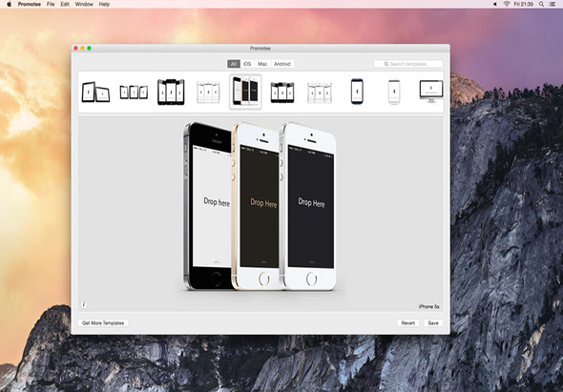The height and width of the screenshot is (392, 563).
Task: Filter templates by Android
Action: [x=282, y=64]
